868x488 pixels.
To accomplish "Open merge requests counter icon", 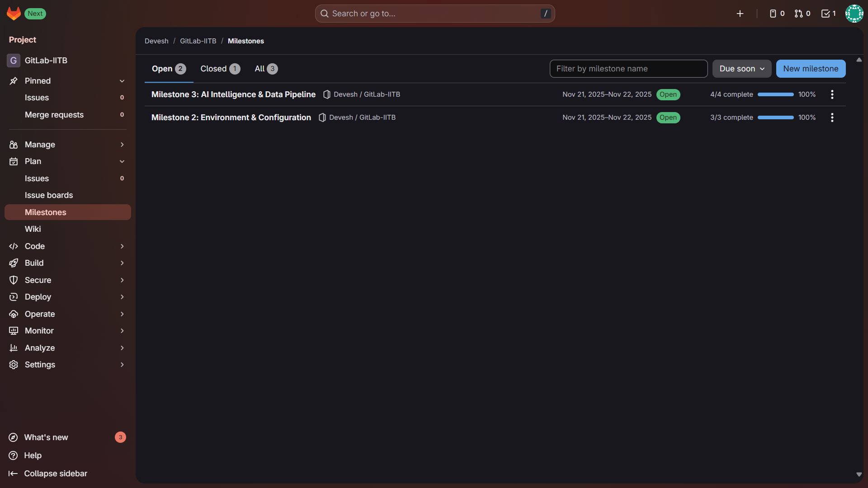I will [x=802, y=14].
